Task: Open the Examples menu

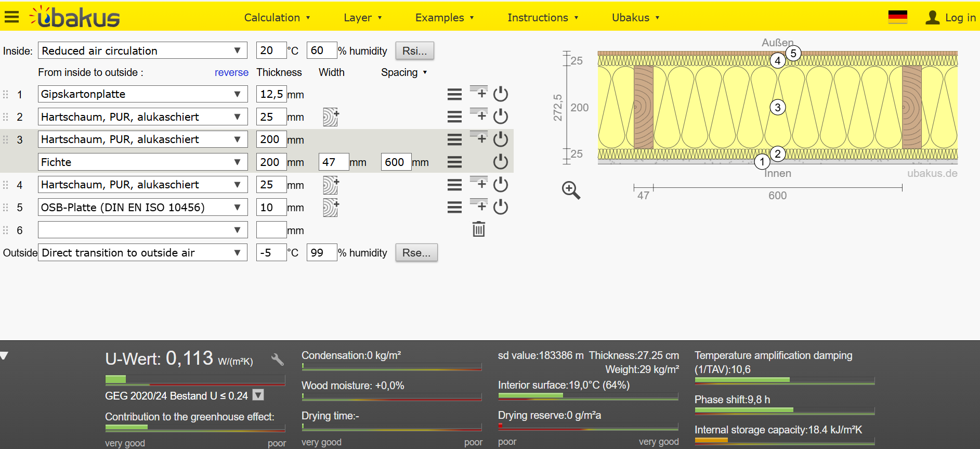Action: click(444, 18)
